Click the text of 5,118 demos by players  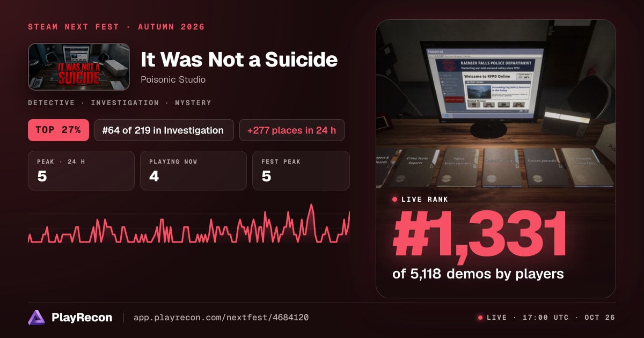[x=478, y=274]
